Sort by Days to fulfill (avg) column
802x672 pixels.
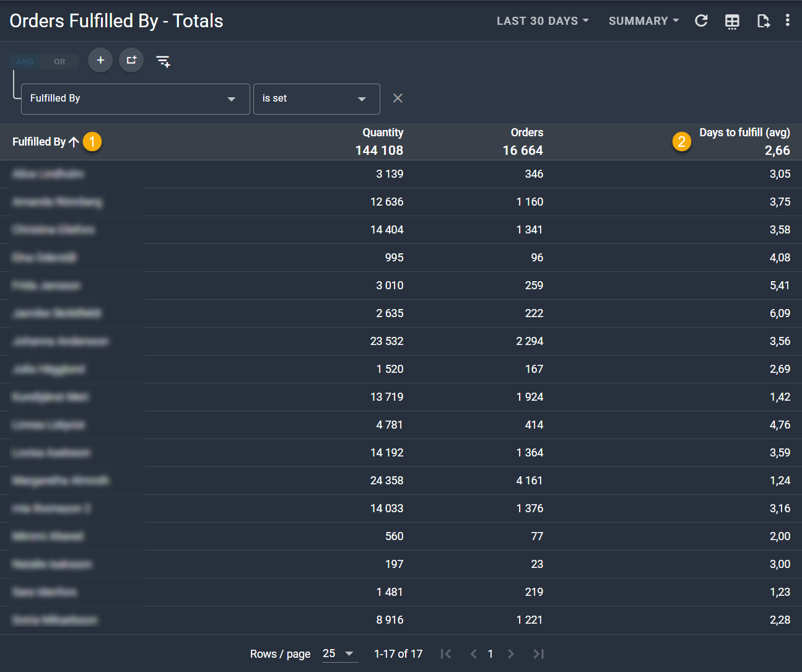(x=744, y=133)
